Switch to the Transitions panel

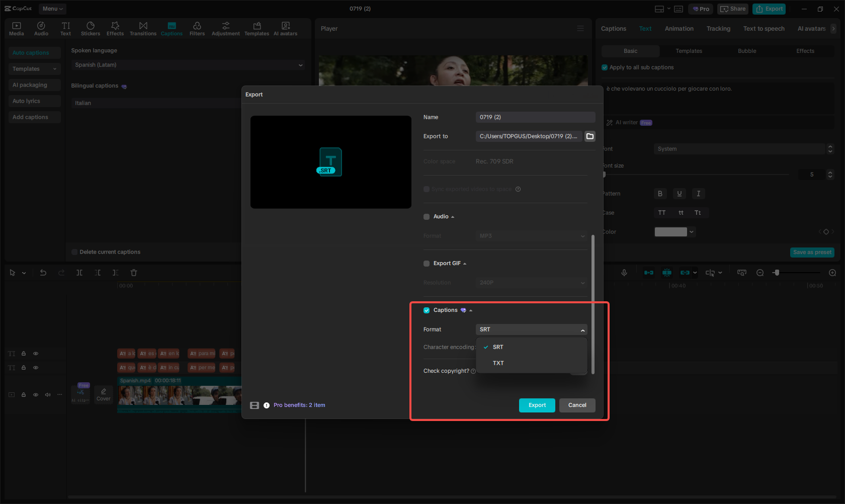(x=143, y=28)
